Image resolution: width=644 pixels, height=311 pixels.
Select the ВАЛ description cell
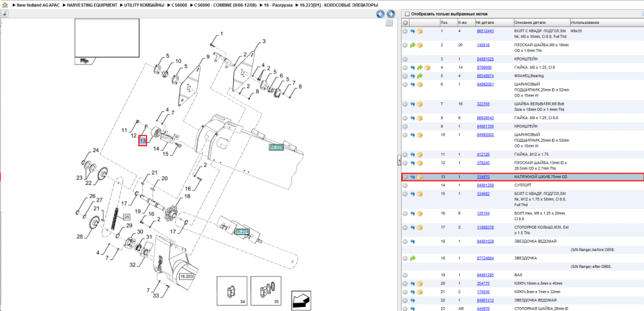tap(518, 275)
